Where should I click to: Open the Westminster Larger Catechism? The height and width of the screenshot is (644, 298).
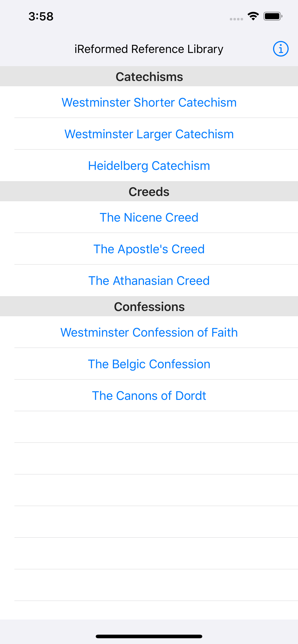click(x=149, y=134)
